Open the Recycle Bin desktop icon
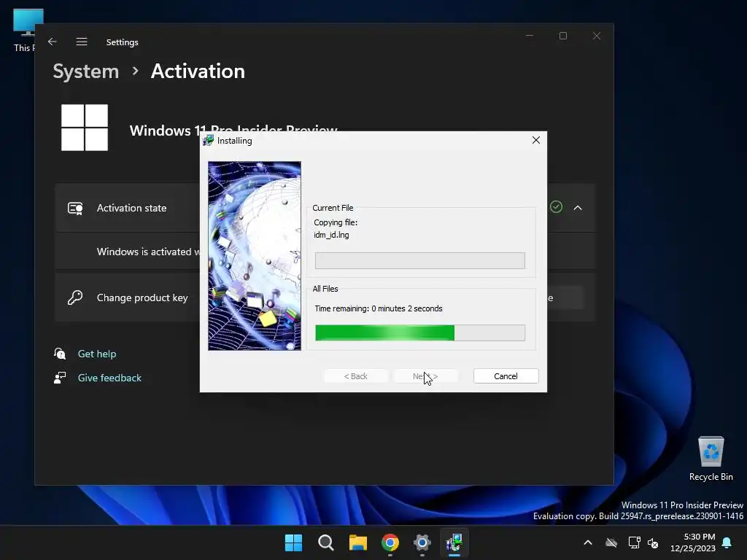This screenshot has width=747, height=560. point(711,459)
